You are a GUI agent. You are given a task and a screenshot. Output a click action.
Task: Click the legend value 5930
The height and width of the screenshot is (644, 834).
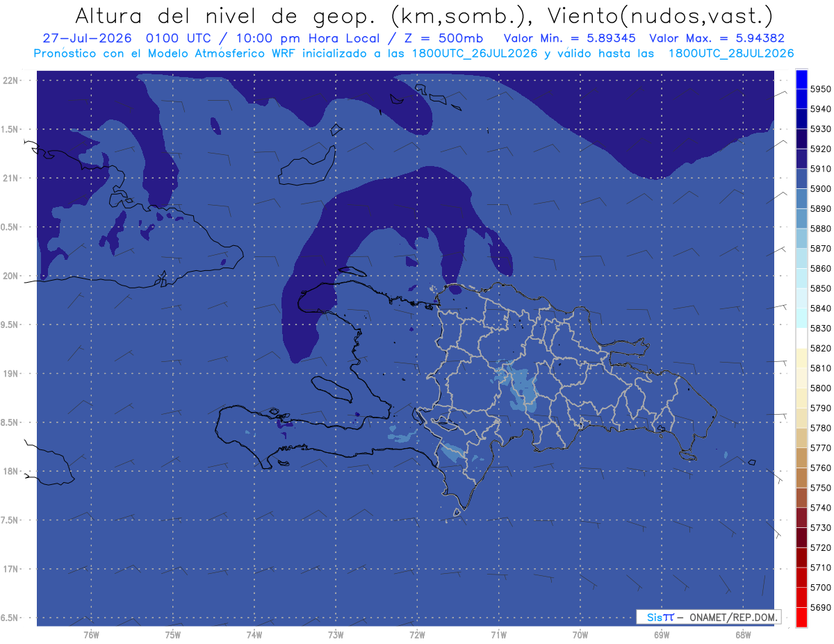[x=821, y=129]
